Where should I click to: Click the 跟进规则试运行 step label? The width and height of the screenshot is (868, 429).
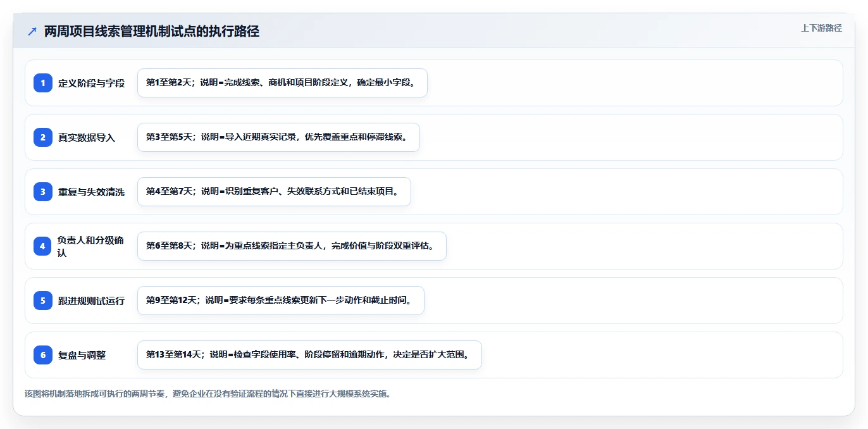(91, 301)
